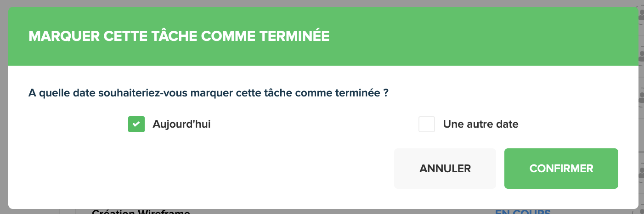Tick the Une autre date checkbox
644x214 pixels.
pos(427,124)
